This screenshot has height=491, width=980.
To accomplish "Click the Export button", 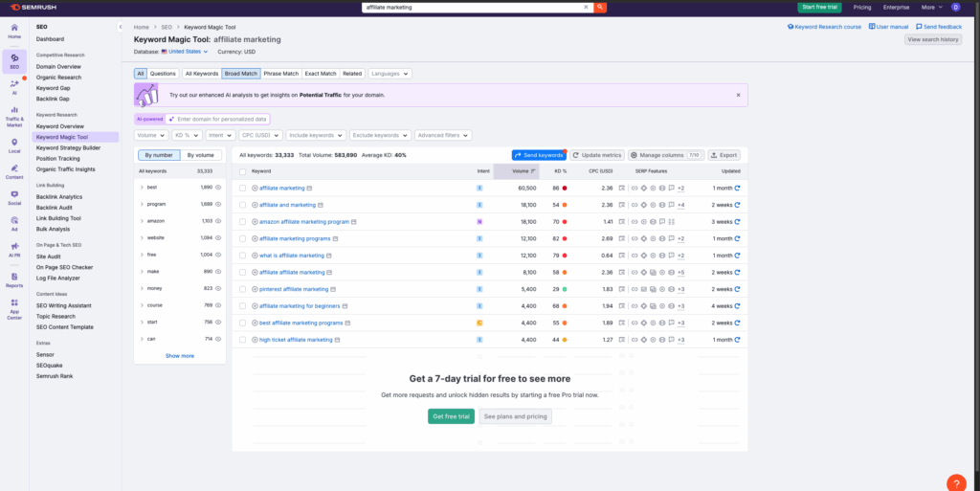I will (724, 155).
